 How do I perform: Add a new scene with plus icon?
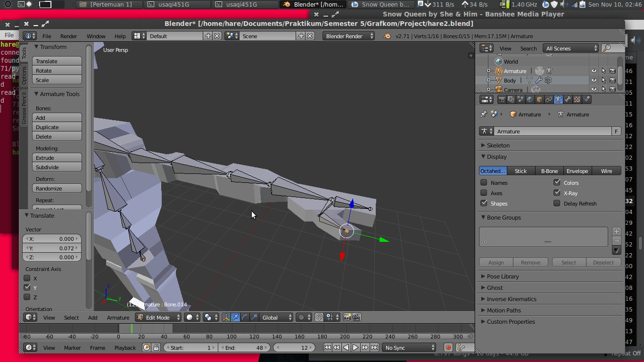pyautogui.click(x=301, y=36)
